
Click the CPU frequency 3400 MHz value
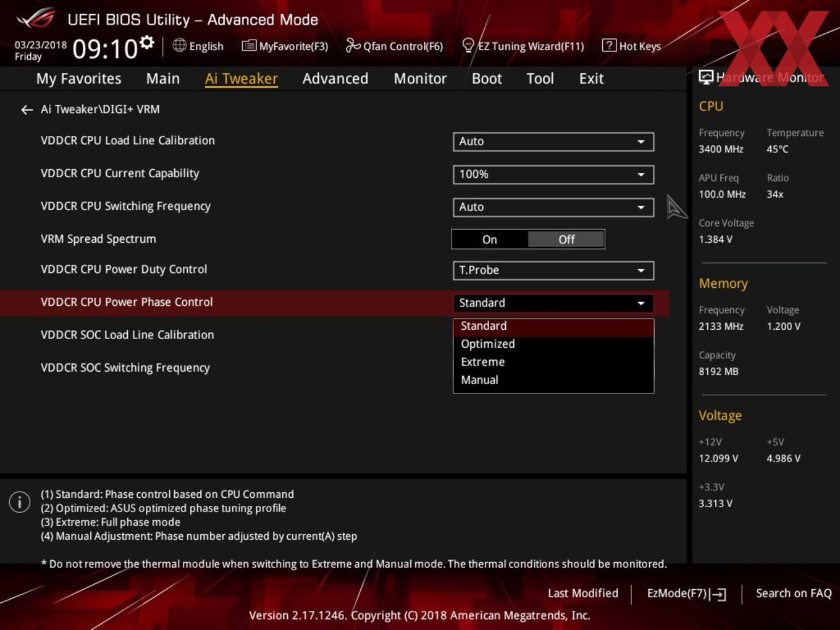pos(721,149)
